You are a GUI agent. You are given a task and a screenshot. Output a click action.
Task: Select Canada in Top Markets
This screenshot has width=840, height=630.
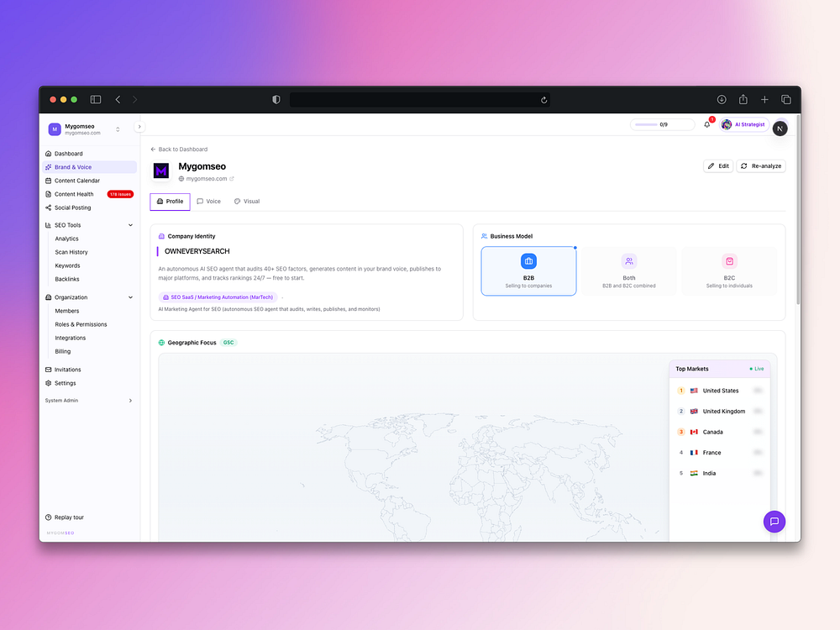click(720, 432)
